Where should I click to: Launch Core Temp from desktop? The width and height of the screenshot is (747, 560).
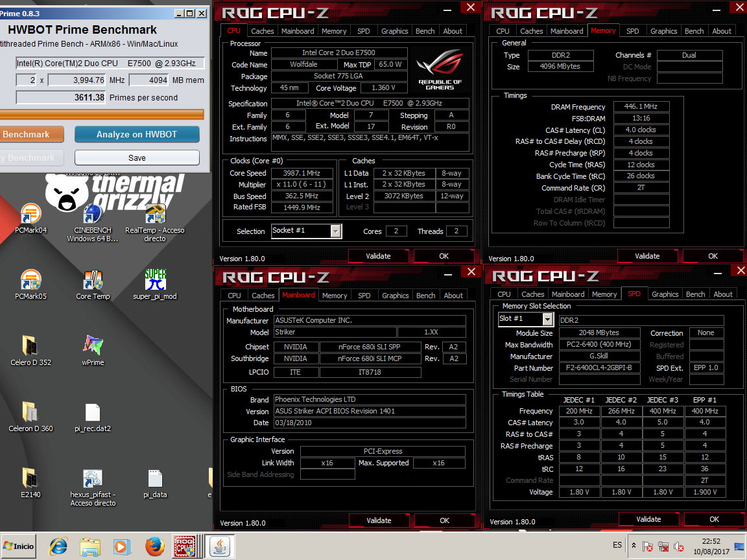coord(93,285)
